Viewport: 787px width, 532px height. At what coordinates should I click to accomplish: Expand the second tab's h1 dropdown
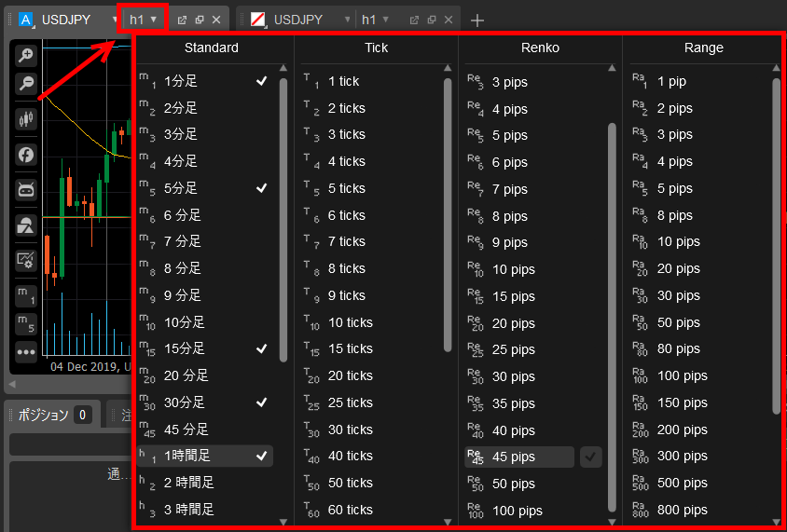tap(384, 20)
